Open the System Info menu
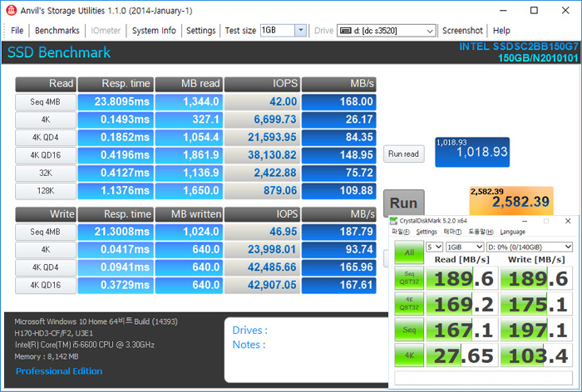 tap(154, 31)
